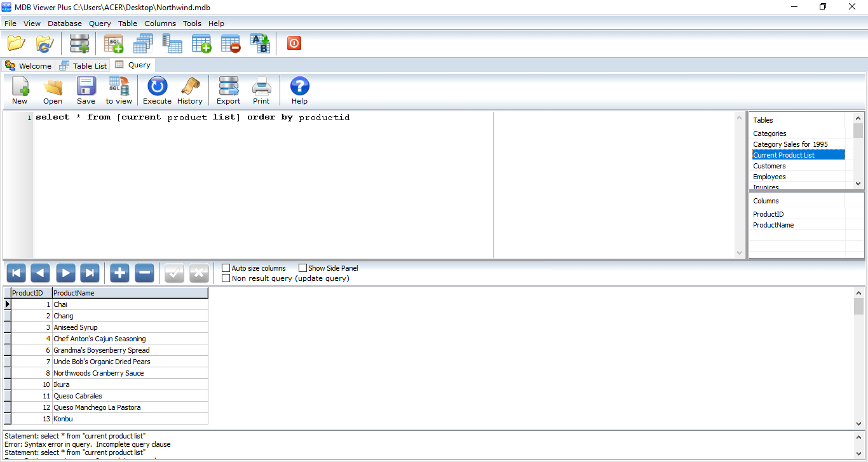Execute the SQL query
Image resolution: width=868 pixels, height=462 pixels.
157,91
